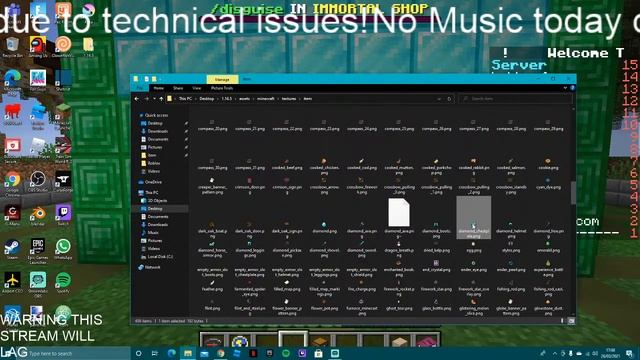Select the large blank white file thumbnail

tap(399, 212)
